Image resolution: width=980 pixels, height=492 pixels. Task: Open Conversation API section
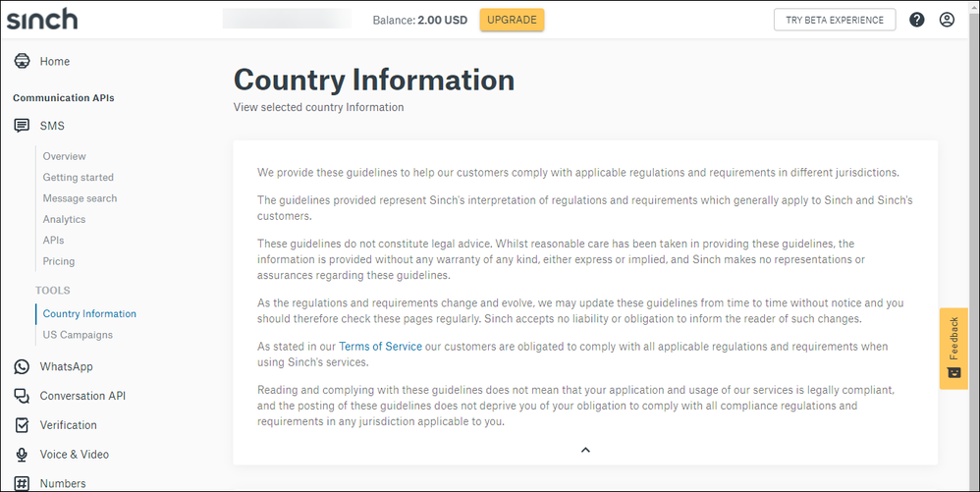click(82, 396)
